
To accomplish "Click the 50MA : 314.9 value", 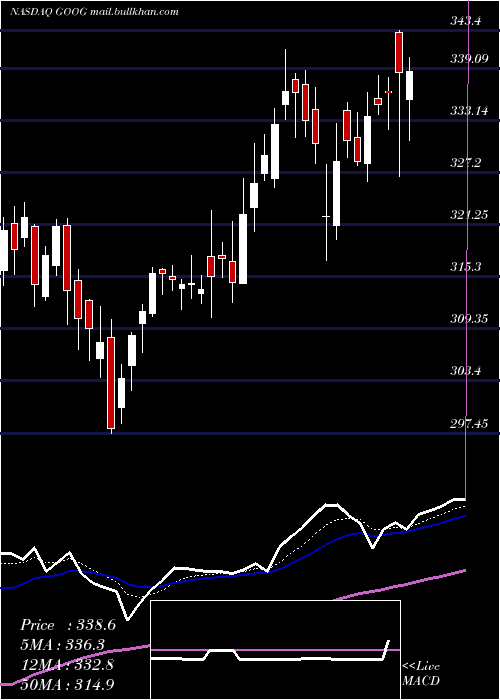I will pos(67,685).
